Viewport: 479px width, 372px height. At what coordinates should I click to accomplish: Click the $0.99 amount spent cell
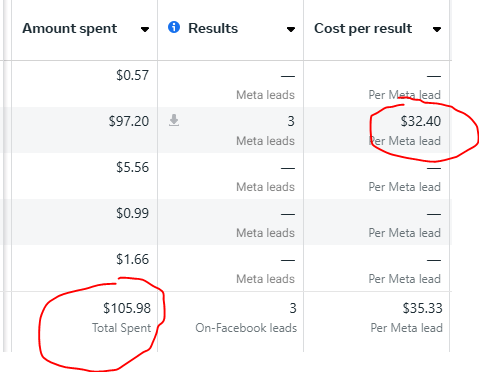[132, 213]
